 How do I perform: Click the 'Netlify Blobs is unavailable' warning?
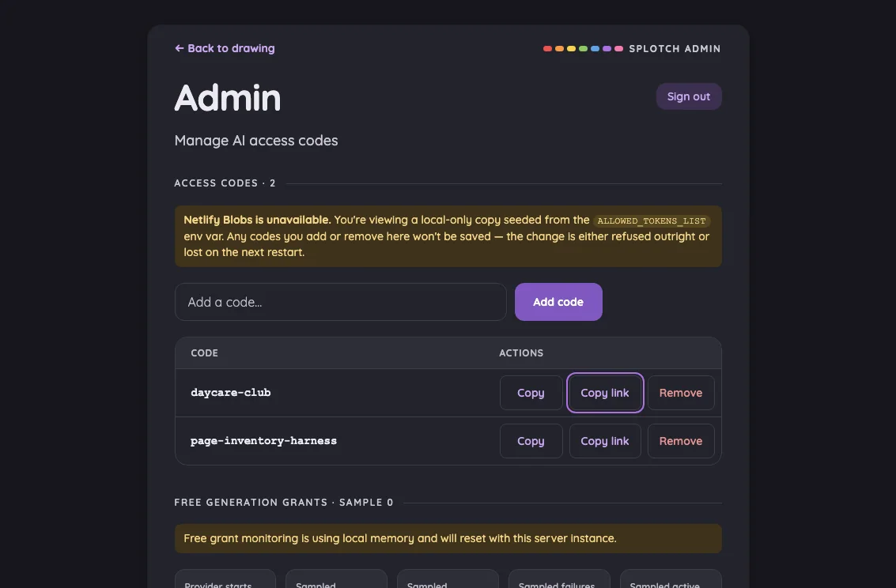448,236
